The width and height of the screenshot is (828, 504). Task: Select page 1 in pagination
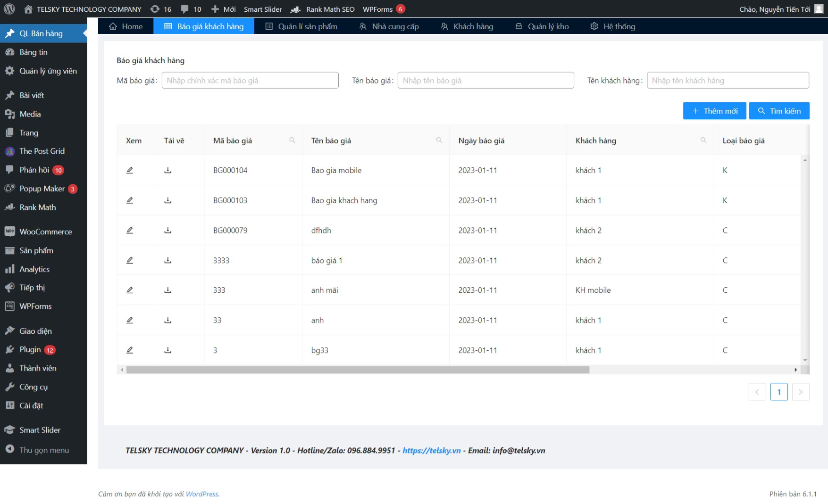pos(779,392)
